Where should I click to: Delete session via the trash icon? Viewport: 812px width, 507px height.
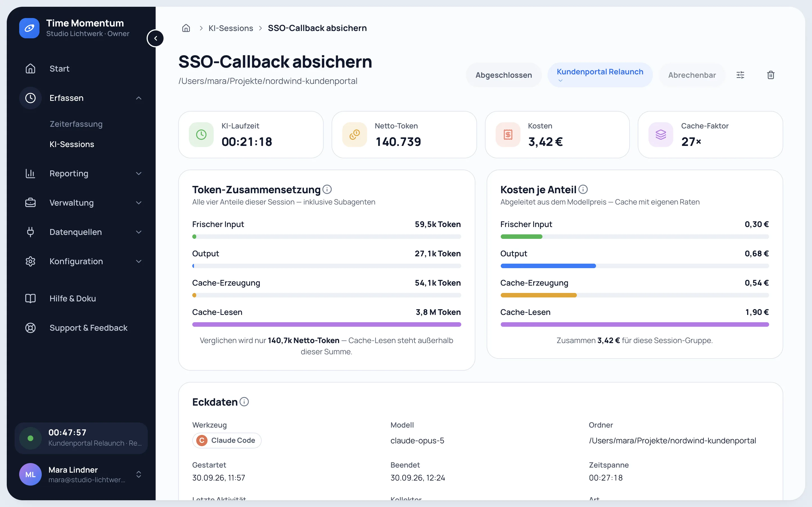pos(771,75)
